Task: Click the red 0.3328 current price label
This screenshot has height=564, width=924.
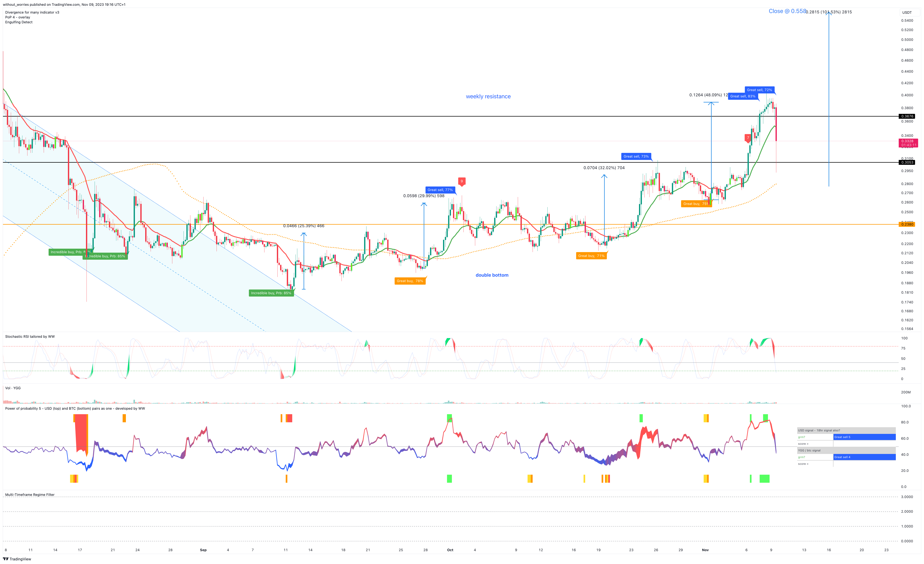Action: coord(908,143)
